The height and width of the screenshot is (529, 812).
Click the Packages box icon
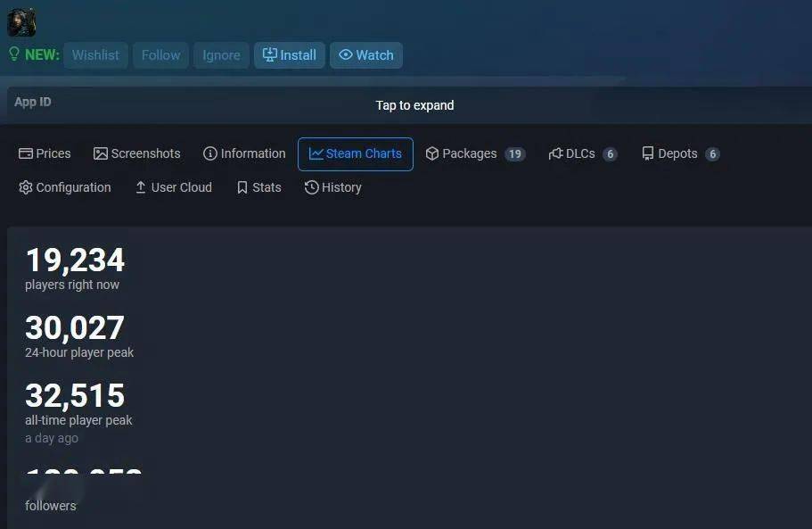(x=431, y=153)
